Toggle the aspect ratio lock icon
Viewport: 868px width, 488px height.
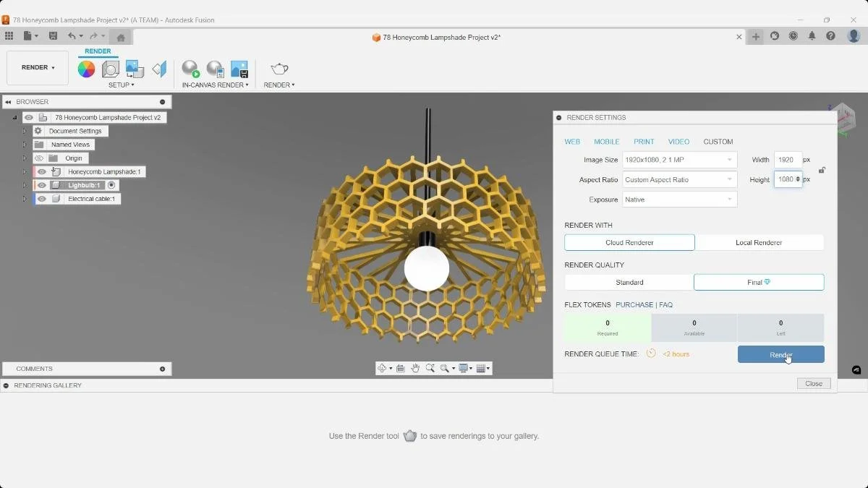coord(822,170)
